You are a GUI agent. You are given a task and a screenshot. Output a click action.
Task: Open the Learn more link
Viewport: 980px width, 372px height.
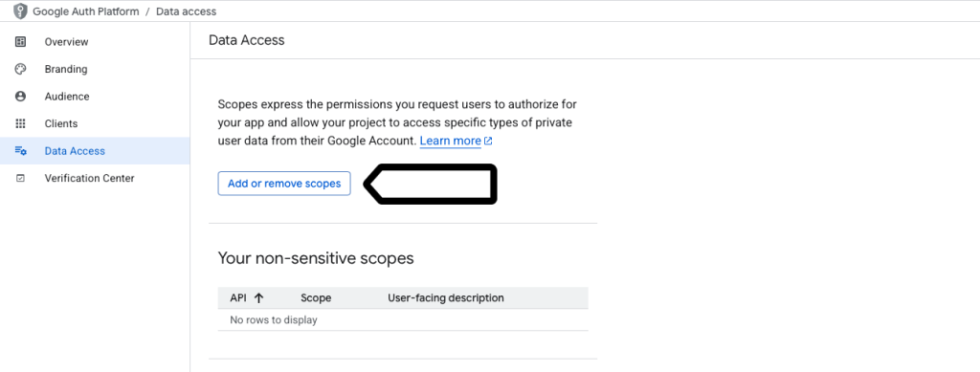tap(450, 142)
